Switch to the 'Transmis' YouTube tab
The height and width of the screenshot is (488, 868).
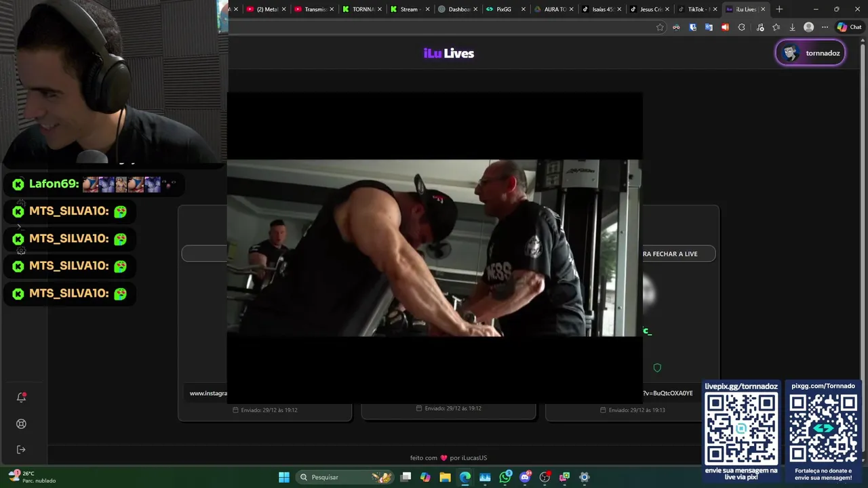point(314,9)
